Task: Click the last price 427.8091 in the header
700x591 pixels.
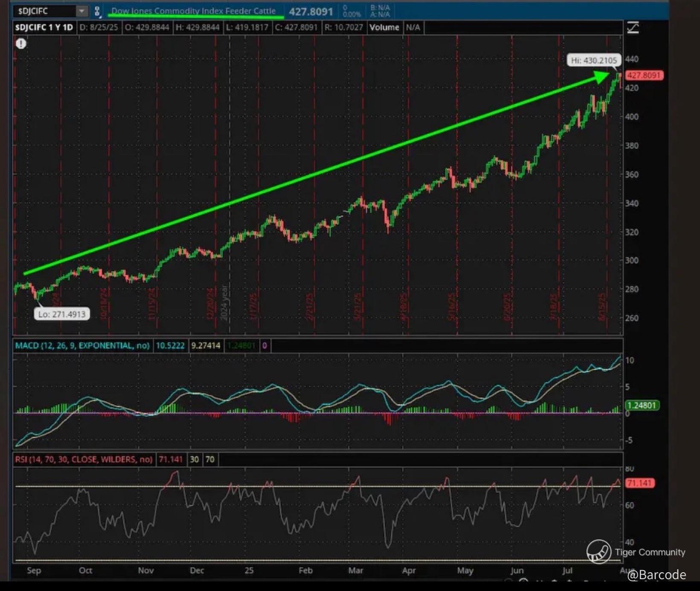Action: [311, 12]
